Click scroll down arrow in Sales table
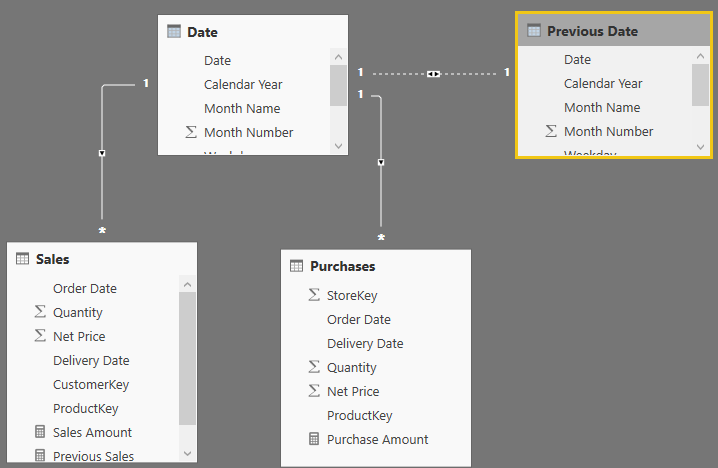 [187, 453]
